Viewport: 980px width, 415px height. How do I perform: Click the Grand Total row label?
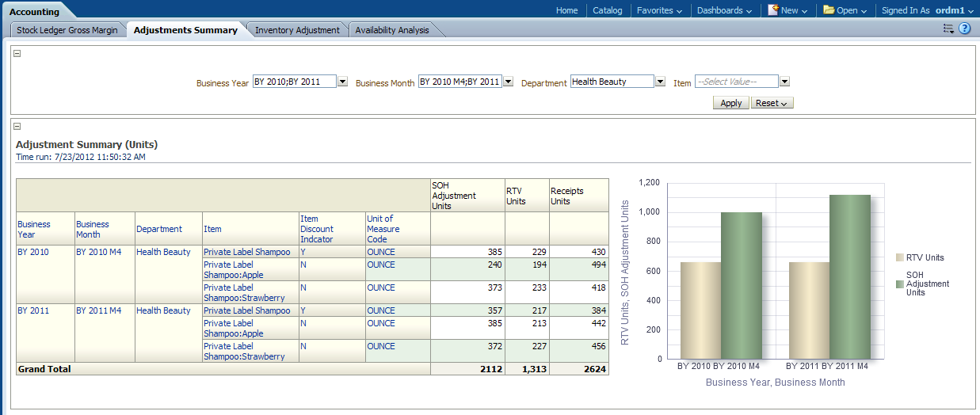coord(44,369)
